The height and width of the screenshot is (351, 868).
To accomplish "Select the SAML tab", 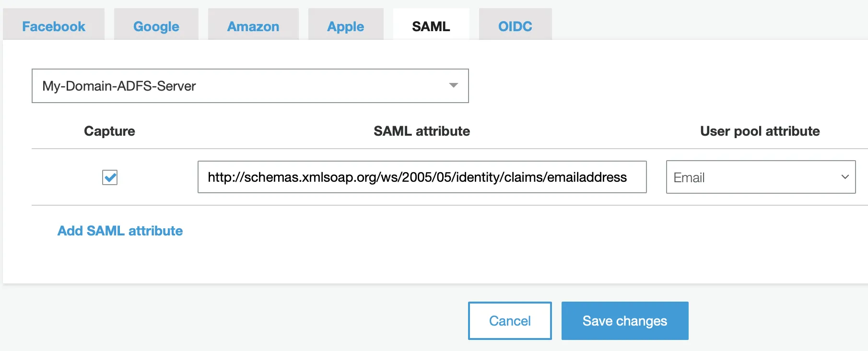I will (x=430, y=26).
